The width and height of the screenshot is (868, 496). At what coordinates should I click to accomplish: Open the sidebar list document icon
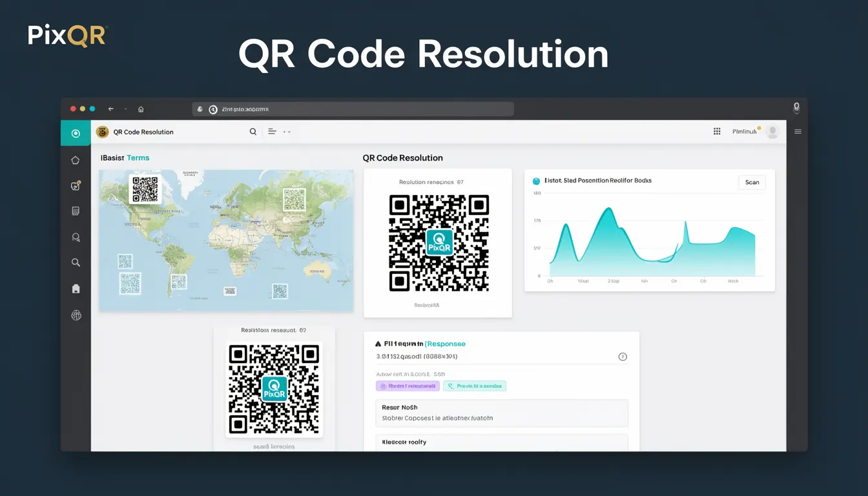click(76, 211)
